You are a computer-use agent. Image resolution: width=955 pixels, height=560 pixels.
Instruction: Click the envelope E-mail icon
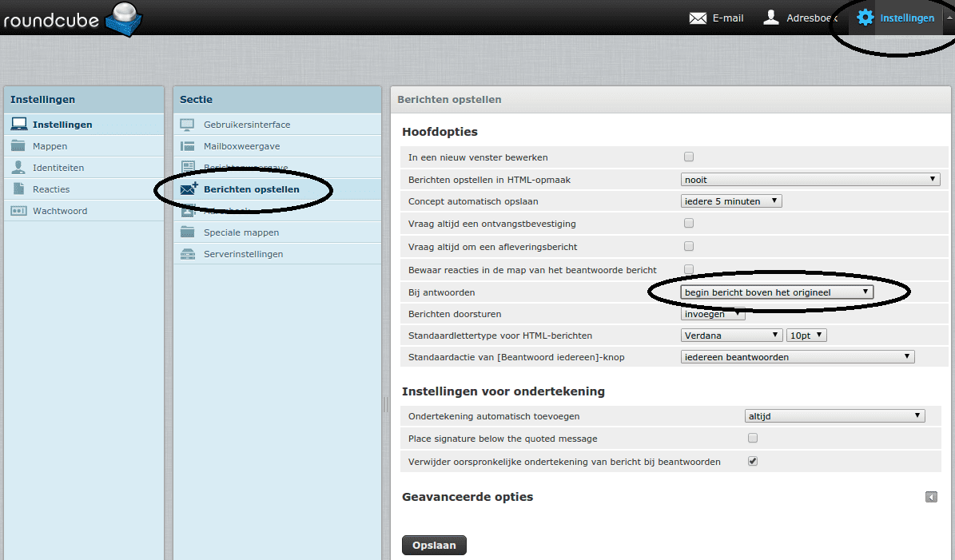(x=698, y=18)
